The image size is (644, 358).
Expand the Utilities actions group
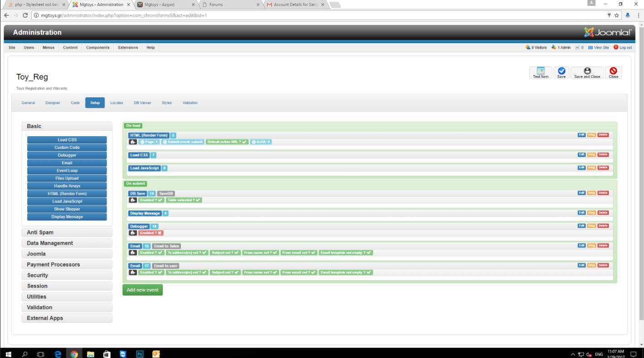(x=67, y=296)
